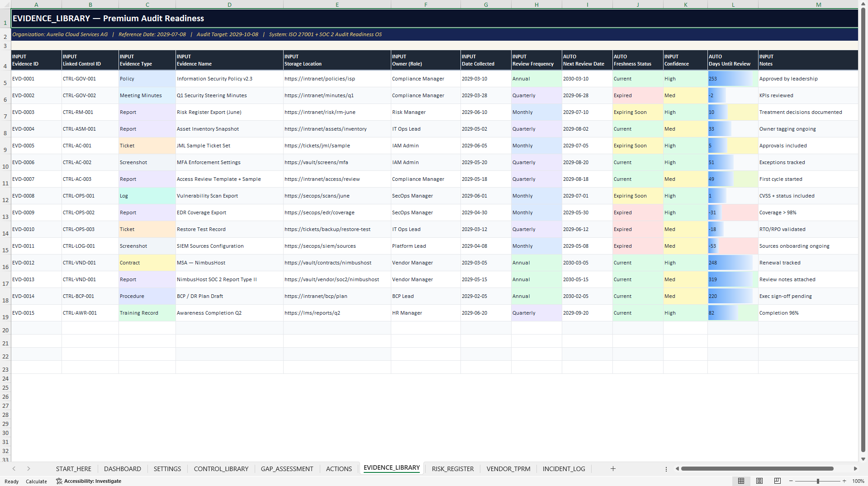Image resolution: width=868 pixels, height=486 pixels.
Task: Select the 'Sources onboarding ongoing' notes cell
Action: coord(808,246)
